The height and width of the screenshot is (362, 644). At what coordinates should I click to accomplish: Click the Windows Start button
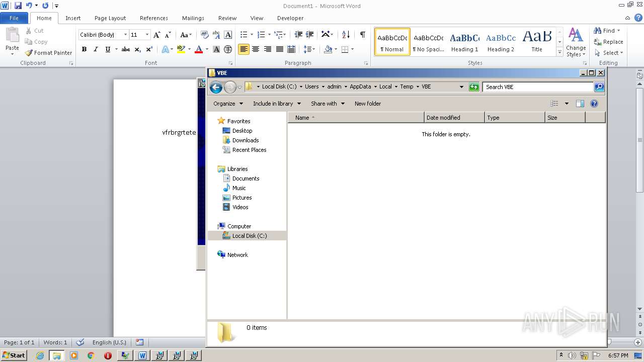coord(14,355)
